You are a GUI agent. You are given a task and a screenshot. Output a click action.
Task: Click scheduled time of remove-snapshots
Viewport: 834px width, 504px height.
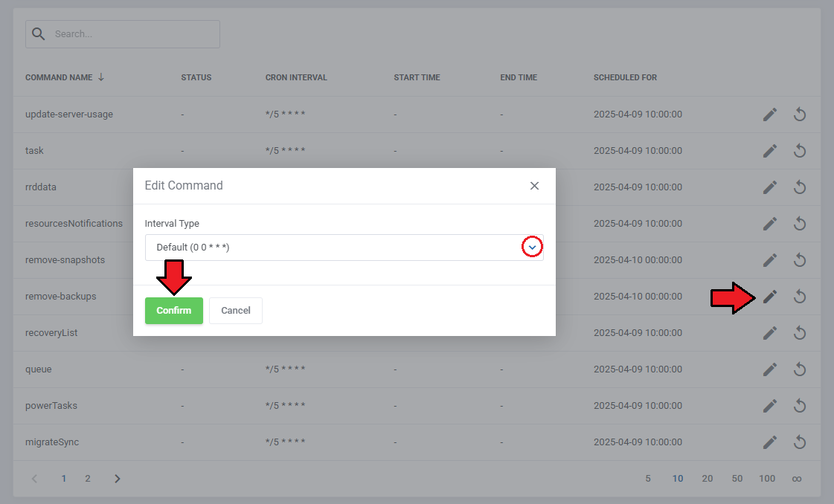[x=638, y=260]
